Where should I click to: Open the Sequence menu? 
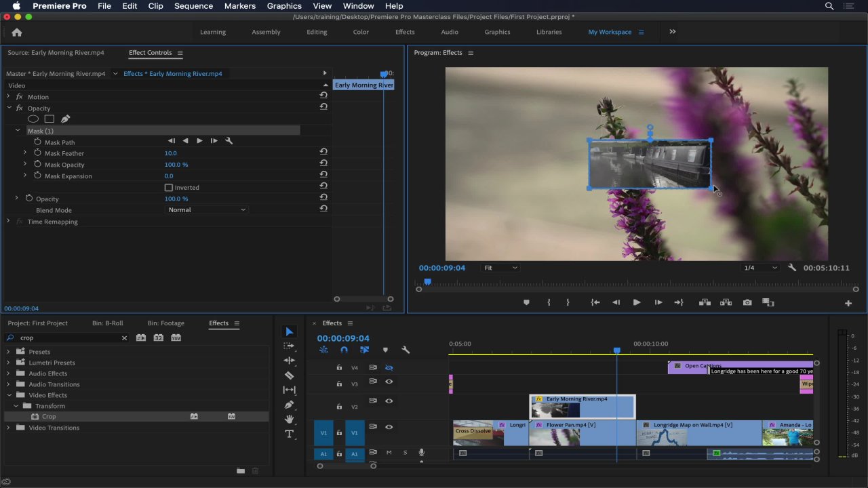tap(193, 6)
